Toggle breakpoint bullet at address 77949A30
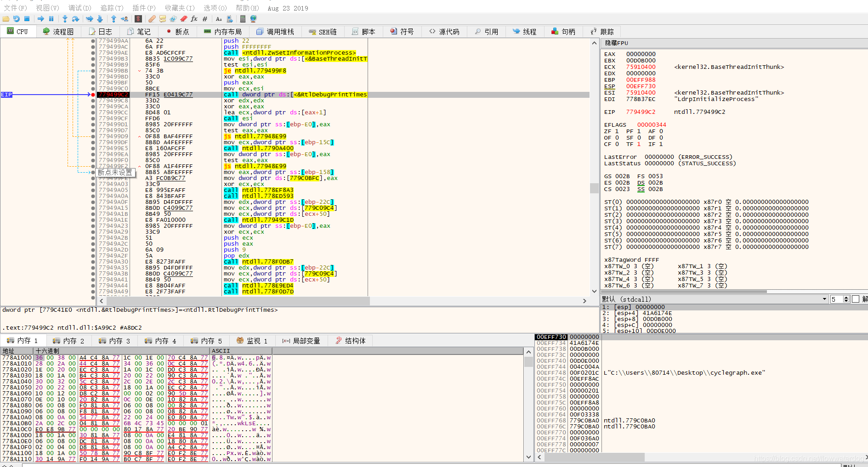The width and height of the screenshot is (868, 467). pos(93,262)
